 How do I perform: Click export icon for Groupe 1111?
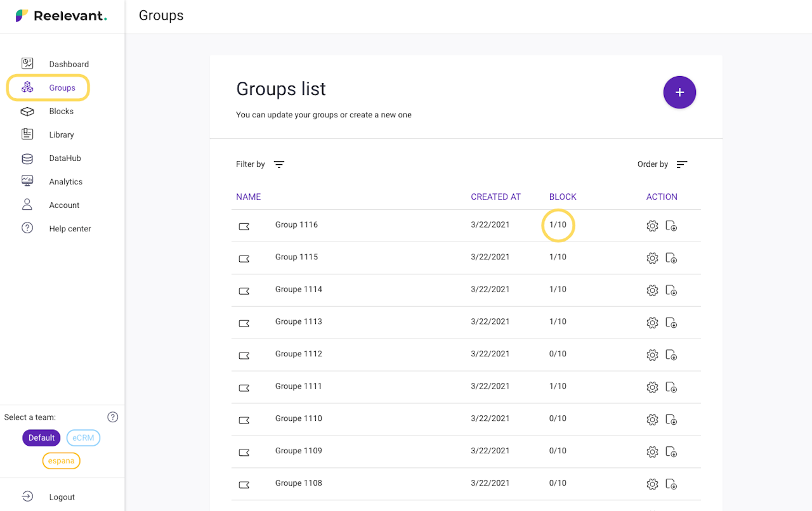671,387
